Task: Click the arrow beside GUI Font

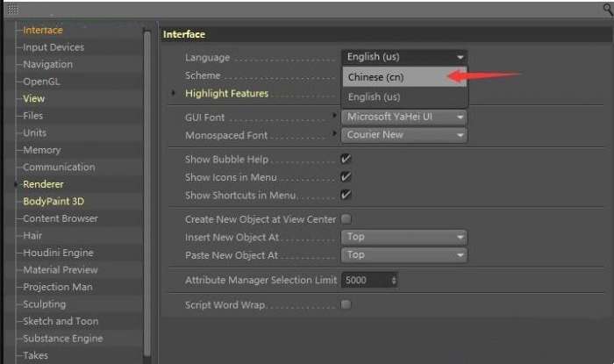Action: (334, 116)
